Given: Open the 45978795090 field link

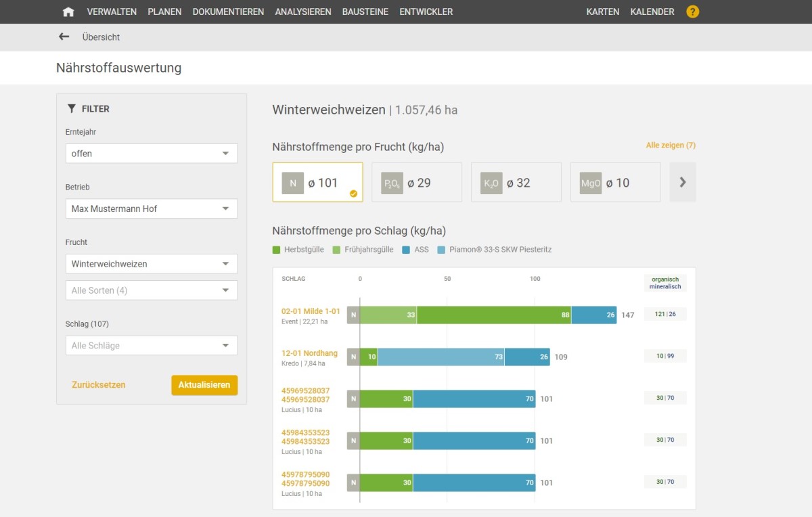Looking at the screenshot, I should click(306, 479).
